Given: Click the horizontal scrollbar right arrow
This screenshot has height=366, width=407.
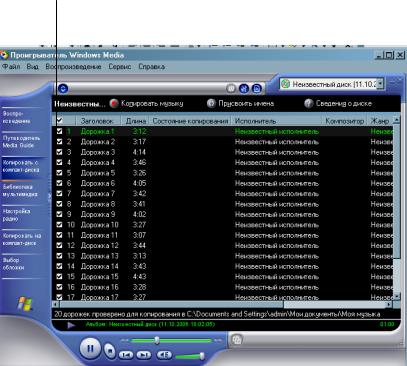Looking at the screenshot, I should coord(389,304).
